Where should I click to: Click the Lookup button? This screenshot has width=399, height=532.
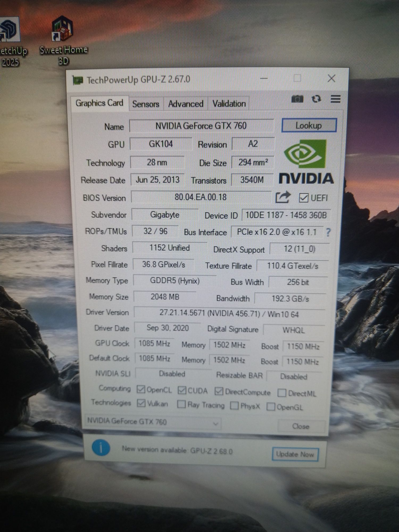click(x=309, y=125)
